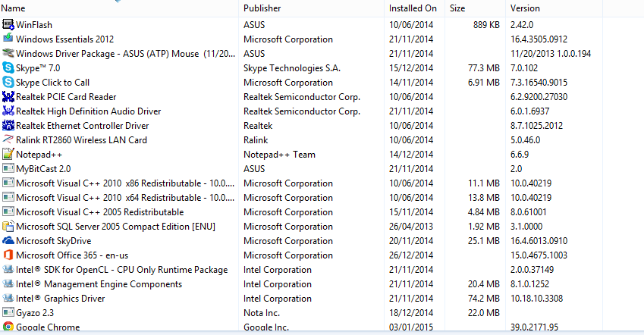Sort programs by Size column header
The height and width of the screenshot is (335, 644).
click(457, 8)
